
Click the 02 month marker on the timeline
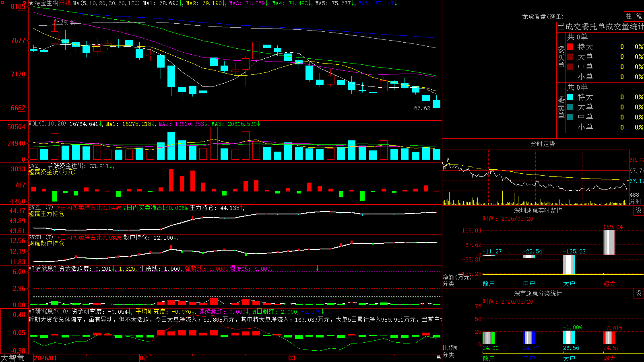click(143, 358)
